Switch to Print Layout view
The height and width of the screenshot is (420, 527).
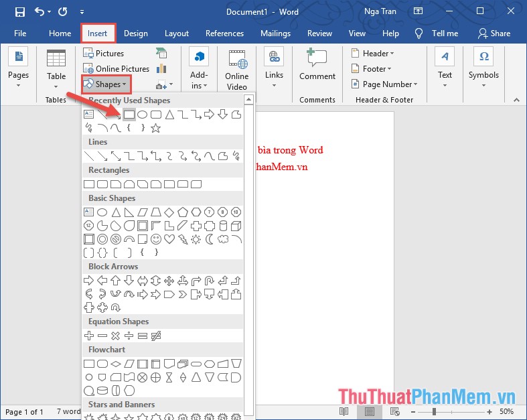pos(370,411)
